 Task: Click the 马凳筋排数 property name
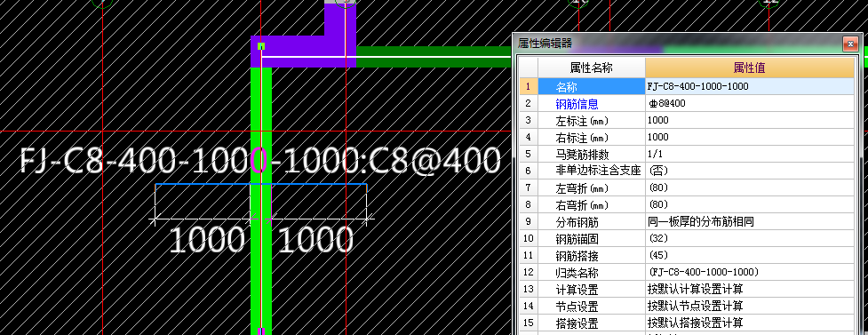pos(582,155)
